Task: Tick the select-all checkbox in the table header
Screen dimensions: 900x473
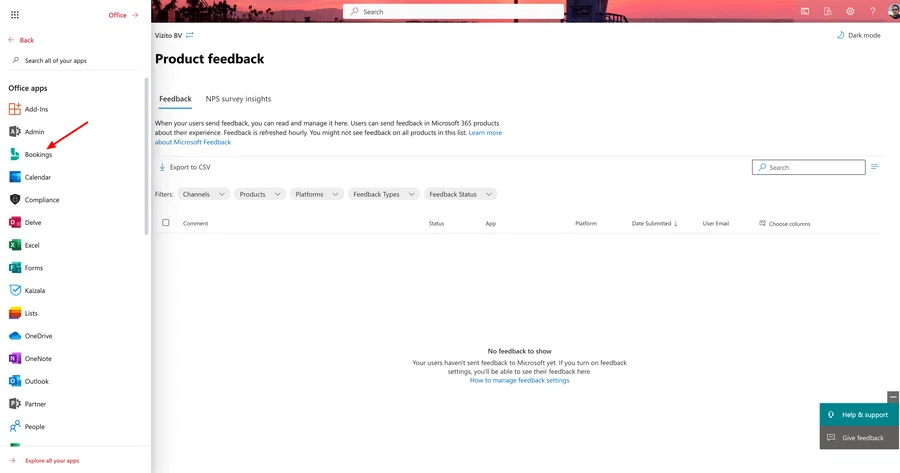Action: coord(166,223)
